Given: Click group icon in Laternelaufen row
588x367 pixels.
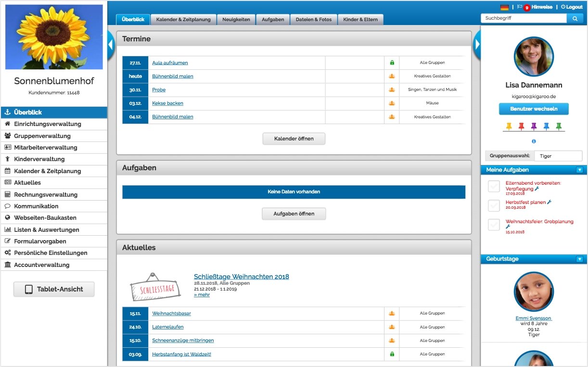Looking at the screenshot, I should [x=392, y=327].
